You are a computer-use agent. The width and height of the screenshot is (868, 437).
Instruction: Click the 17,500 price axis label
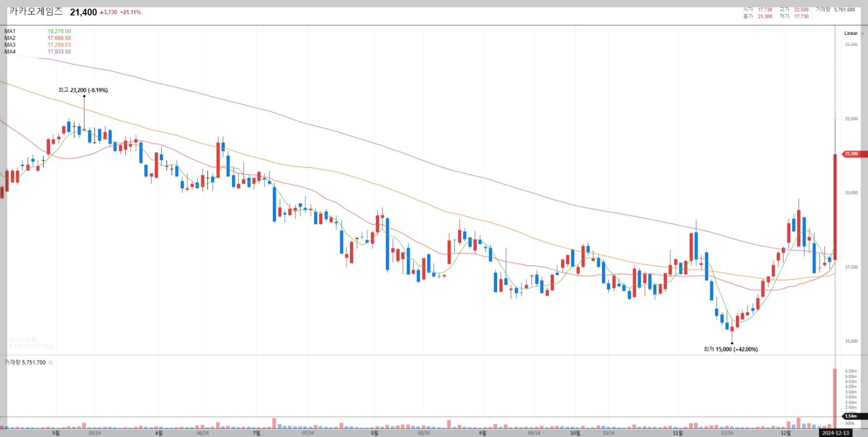pyautogui.click(x=851, y=267)
